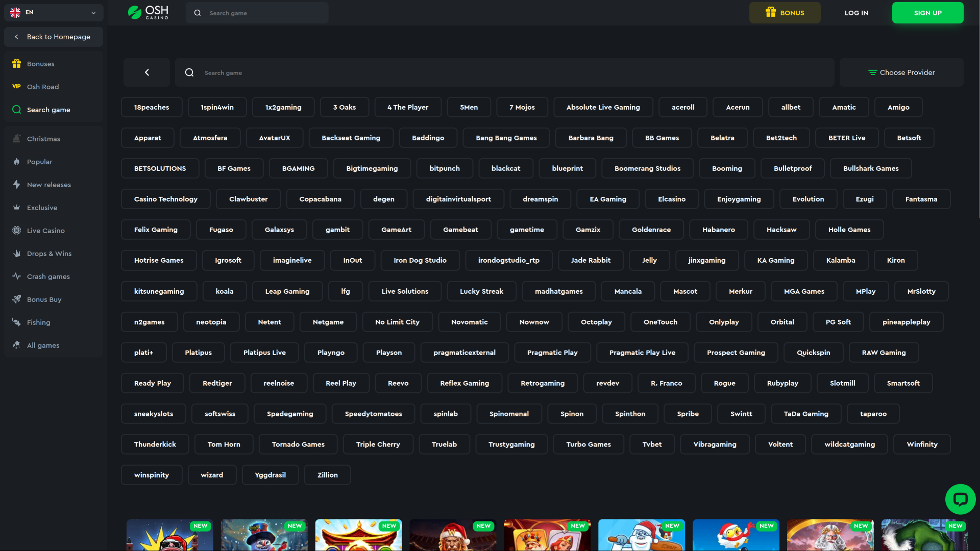The width and height of the screenshot is (980, 551).
Task: Click the green OSH Casino logo
Action: point(148,12)
